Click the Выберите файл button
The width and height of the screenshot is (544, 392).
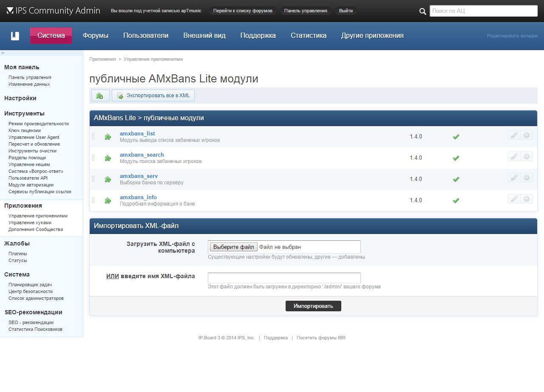coord(233,247)
